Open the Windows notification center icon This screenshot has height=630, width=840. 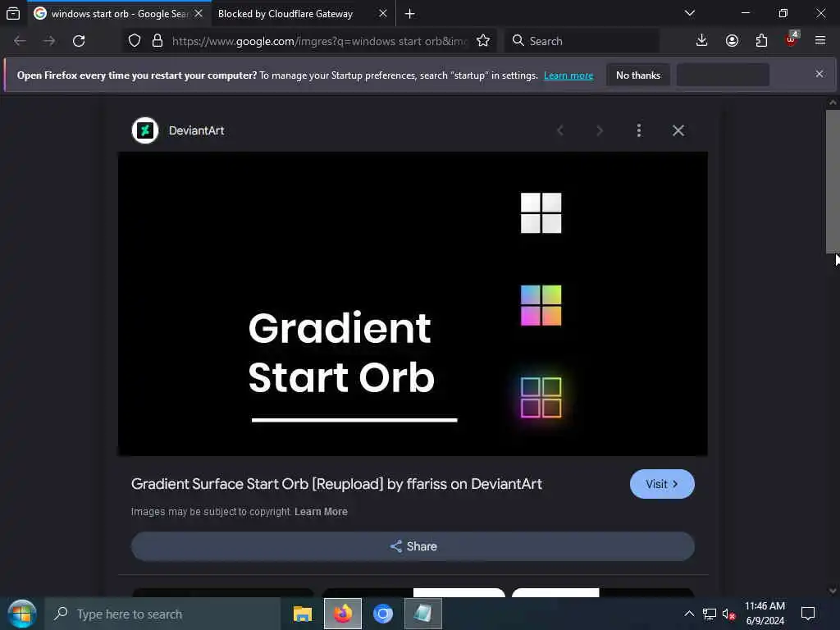pyautogui.click(x=808, y=614)
